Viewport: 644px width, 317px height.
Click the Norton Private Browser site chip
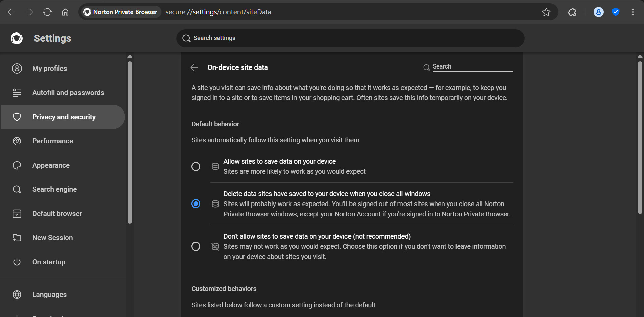click(x=121, y=12)
